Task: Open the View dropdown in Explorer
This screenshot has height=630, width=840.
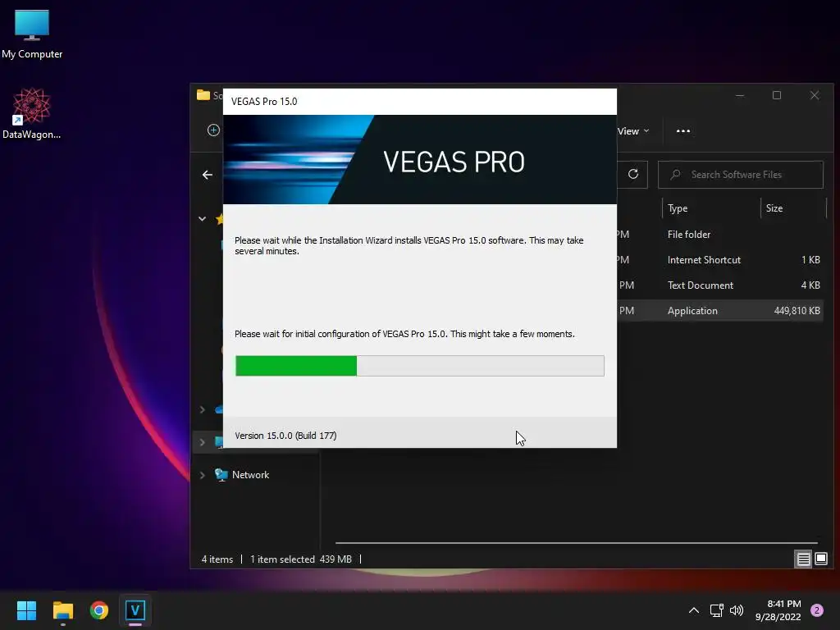Action: tap(633, 131)
